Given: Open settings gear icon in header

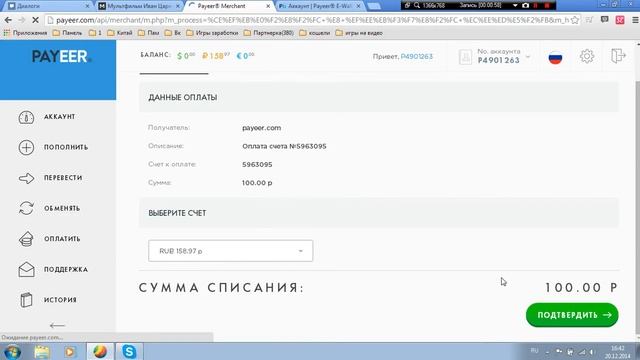Looking at the screenshot, I should pyautogui.click(x=587, y=56).
